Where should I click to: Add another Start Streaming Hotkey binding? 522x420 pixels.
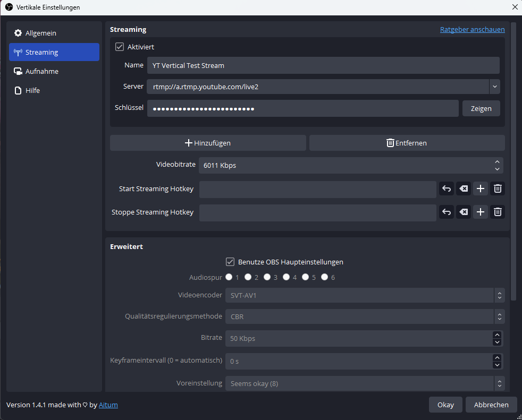click(x=481, y=188)
